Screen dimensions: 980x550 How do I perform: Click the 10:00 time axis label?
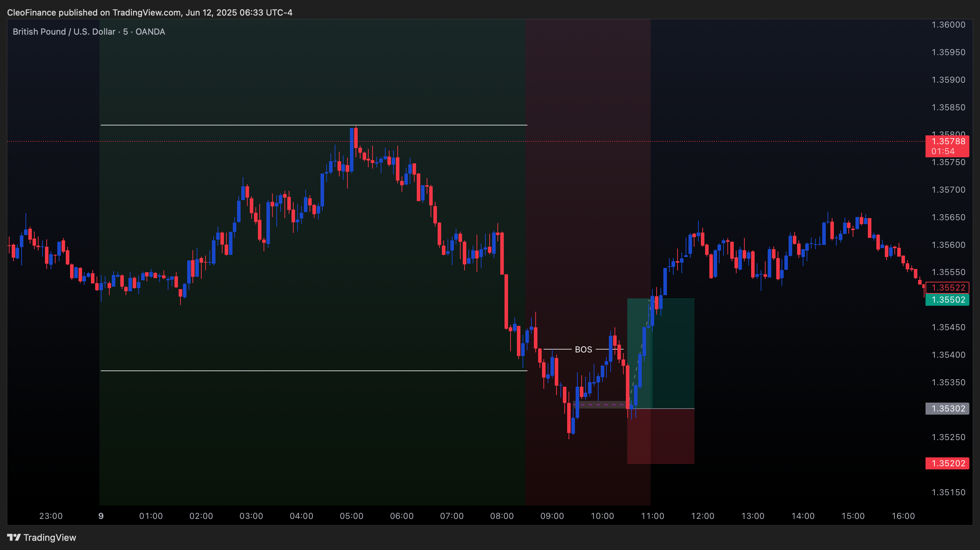[x=602, y=516]
